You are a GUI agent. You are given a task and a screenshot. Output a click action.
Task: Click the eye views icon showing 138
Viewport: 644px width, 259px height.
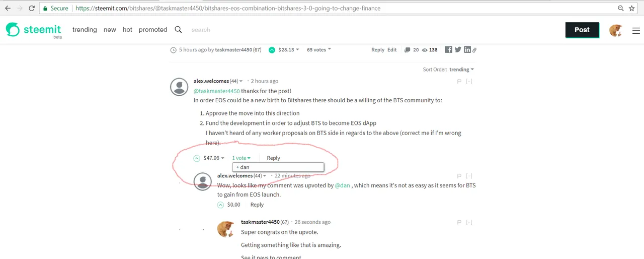(x=425, y=50)
